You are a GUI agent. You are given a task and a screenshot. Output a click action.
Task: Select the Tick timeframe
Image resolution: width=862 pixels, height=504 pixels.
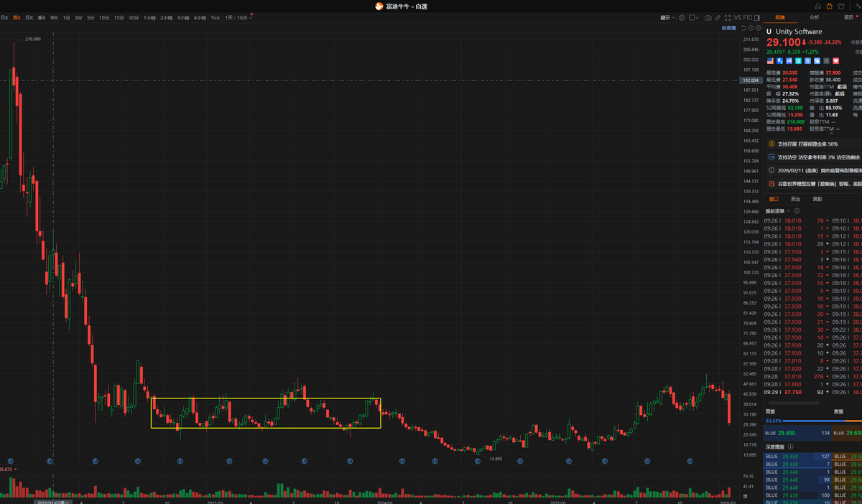coord(215,17)
